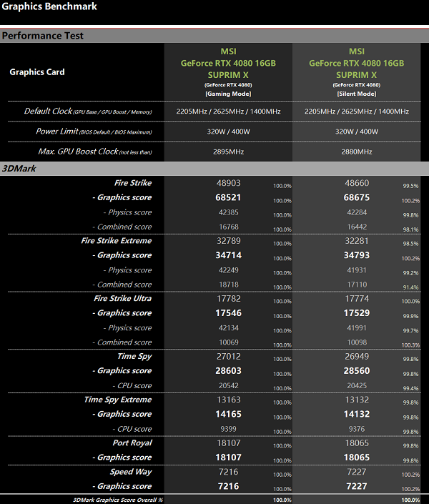Click the graphics score 68521
429x504 pixels.
pos(228,197)
